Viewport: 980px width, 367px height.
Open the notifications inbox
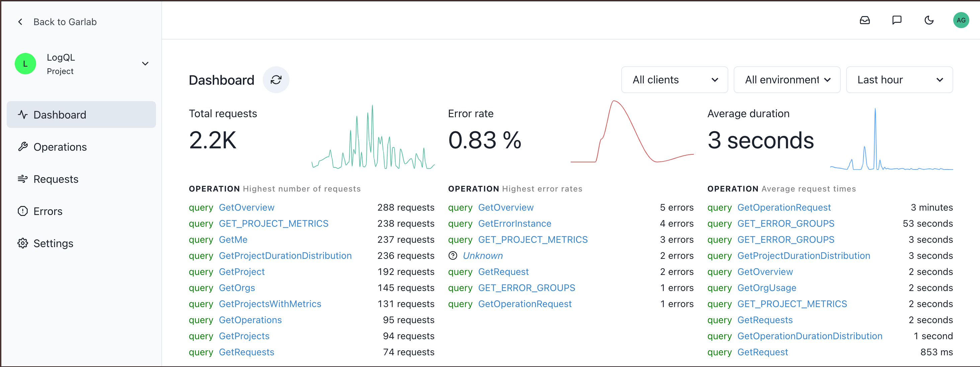tap(865, 20)
